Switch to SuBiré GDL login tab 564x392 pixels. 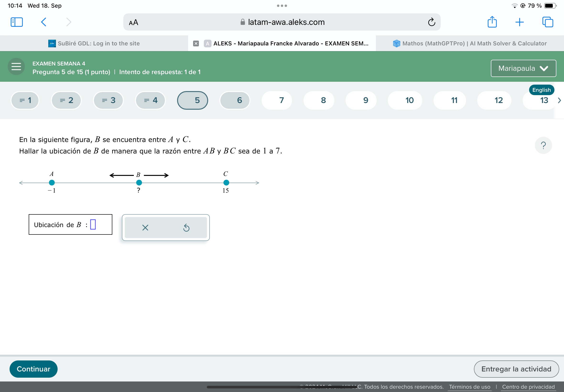(94, 44)
